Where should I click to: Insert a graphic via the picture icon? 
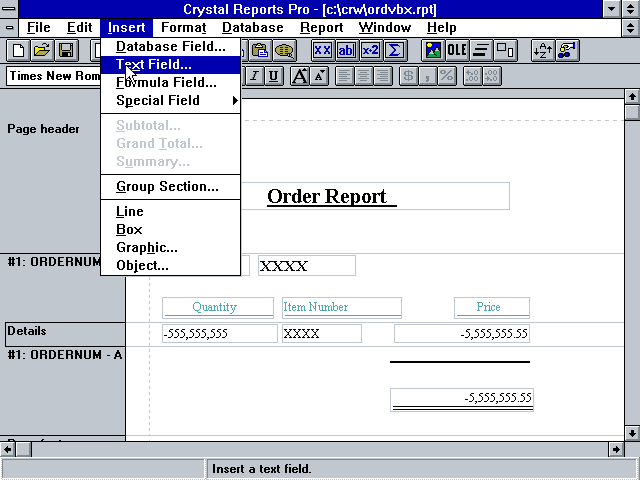click(x=433, y=51)
